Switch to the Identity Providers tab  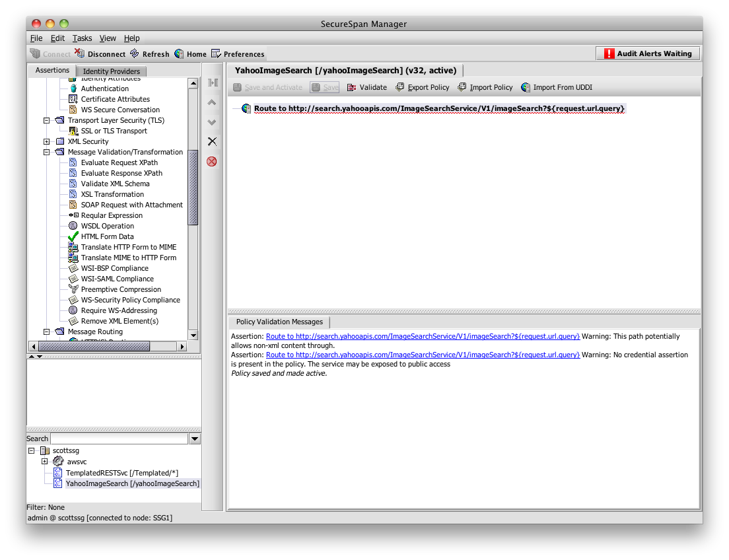click(111, 71)
